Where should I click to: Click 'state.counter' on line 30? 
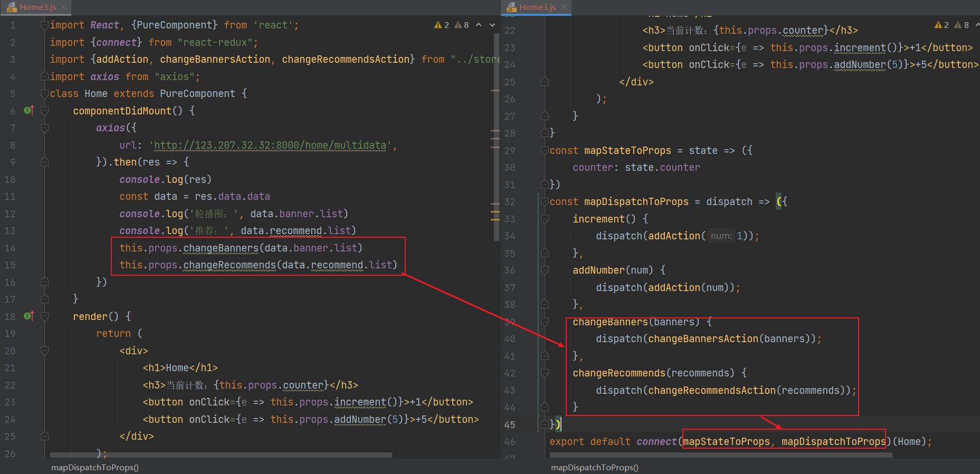pyautogui.click(x=662, y=167)
